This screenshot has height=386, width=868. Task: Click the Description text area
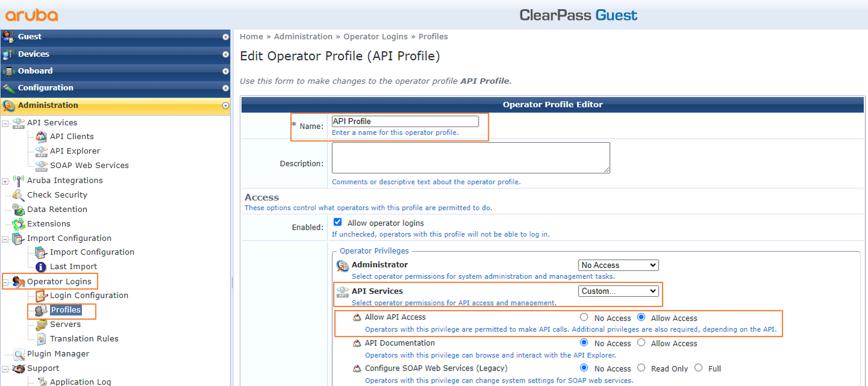click(471, 158)
